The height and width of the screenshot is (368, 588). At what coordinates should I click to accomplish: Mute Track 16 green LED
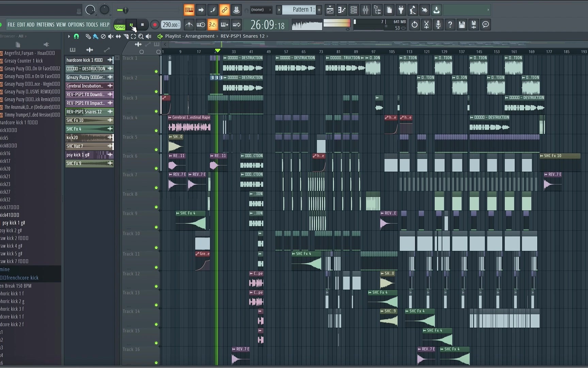point(156,363)
